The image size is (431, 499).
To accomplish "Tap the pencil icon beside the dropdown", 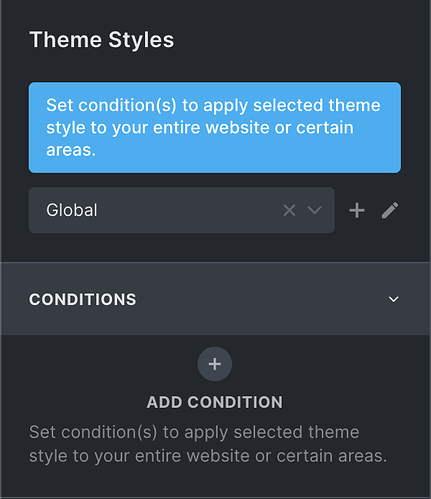I will (x=390, y=210).
